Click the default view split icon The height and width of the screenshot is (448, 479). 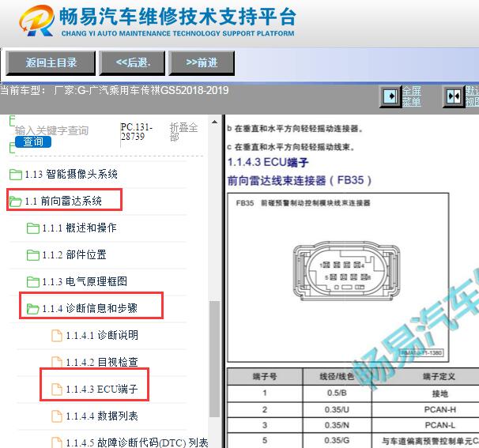coord(454,96)
